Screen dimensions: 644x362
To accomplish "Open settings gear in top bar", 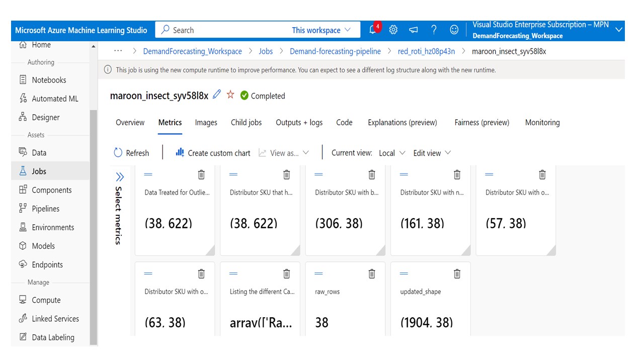I will pos(393,30).
